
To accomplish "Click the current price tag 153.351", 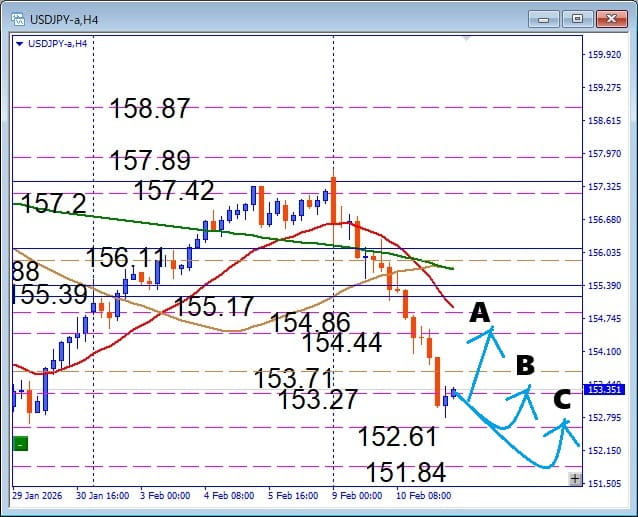I will point(605,390).
